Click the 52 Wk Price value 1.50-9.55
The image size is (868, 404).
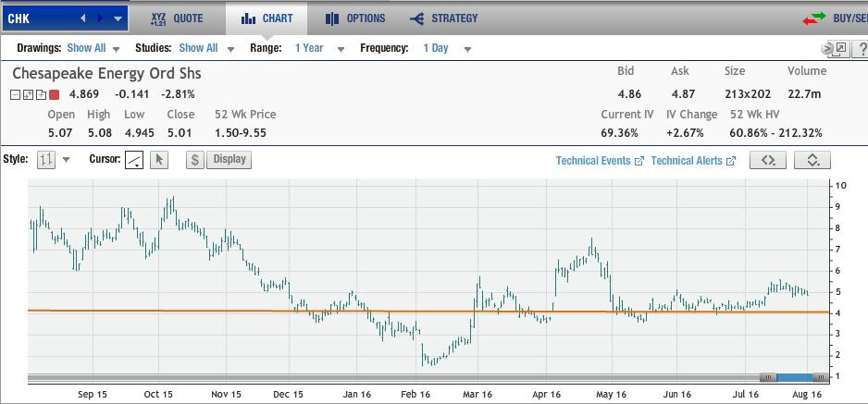[241, 133]
